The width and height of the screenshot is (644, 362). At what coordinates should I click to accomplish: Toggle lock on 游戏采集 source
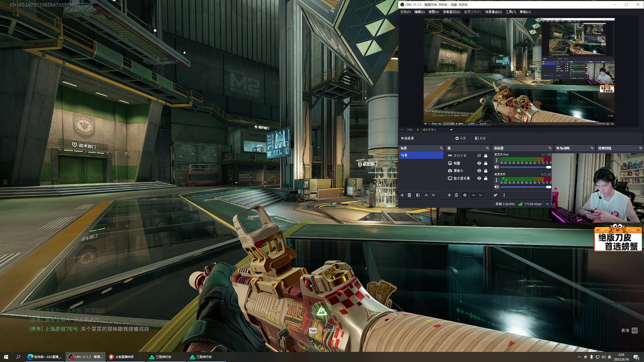(486, 156)
